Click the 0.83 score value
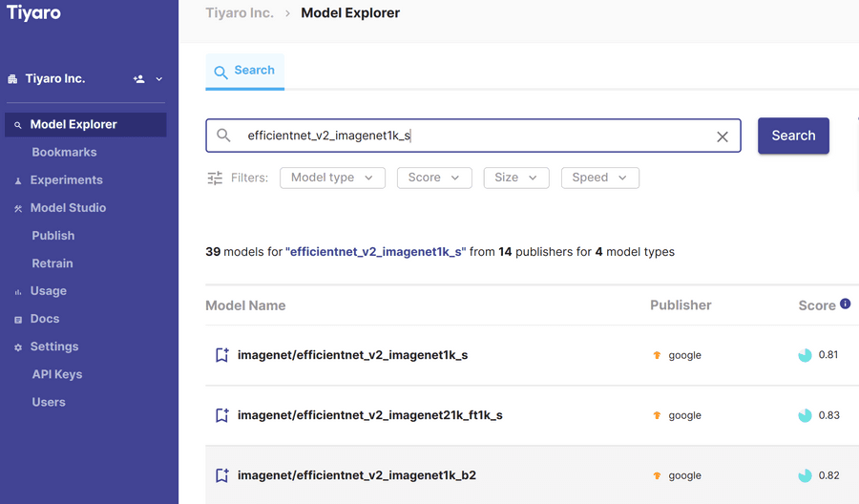Image resolution: width=859 pixels, height=504 pixels. (x=828, y=415)
